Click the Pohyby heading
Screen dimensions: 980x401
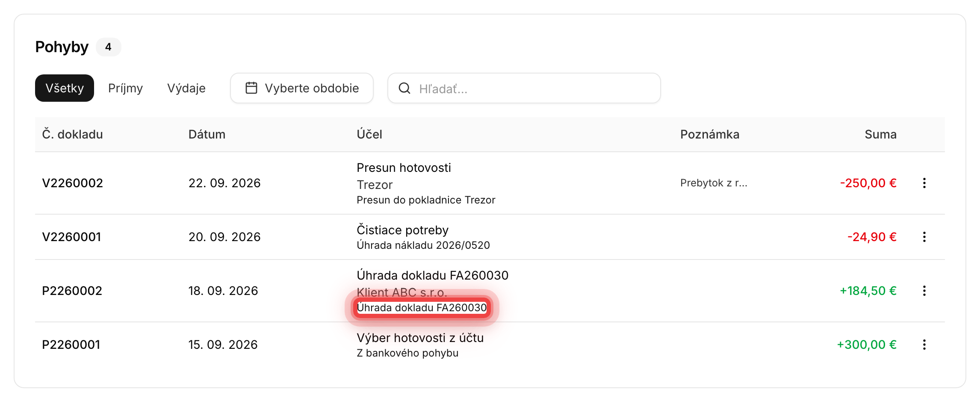(62, 47)
